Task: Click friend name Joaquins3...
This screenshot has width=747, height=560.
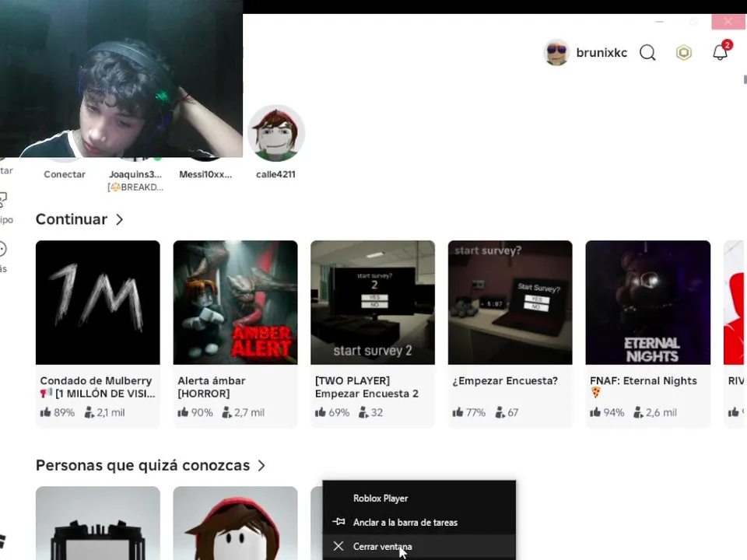Action: pyautogui.click(x=135, y=174)
